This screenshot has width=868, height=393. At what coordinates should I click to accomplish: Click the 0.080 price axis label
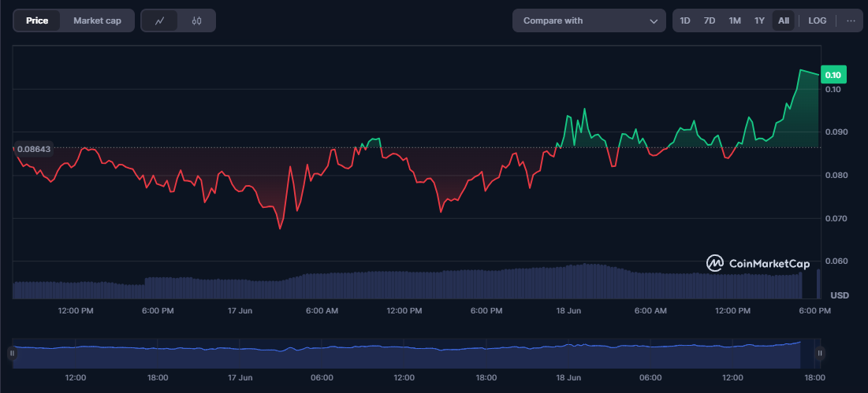tap(836, 175)
